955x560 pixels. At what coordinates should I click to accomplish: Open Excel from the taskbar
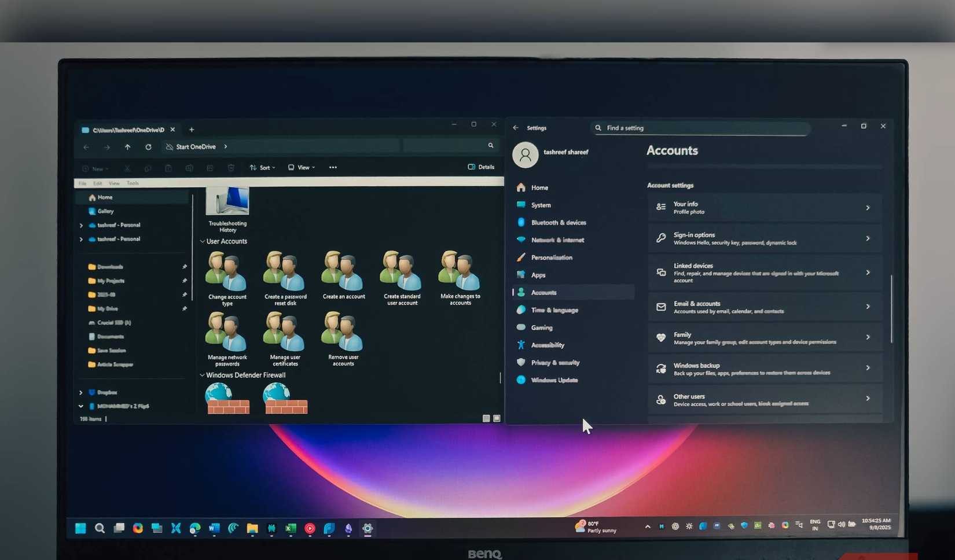tap(291, 528)
